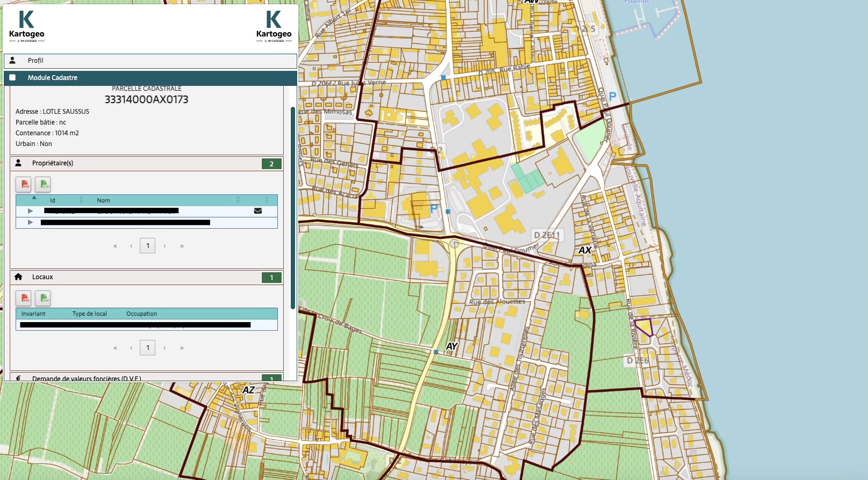Click the Rue des Alouettes street label
Image resolution: width=868 pixels, height=480 pixels.
pyautogui.click(x=497, y=302)
